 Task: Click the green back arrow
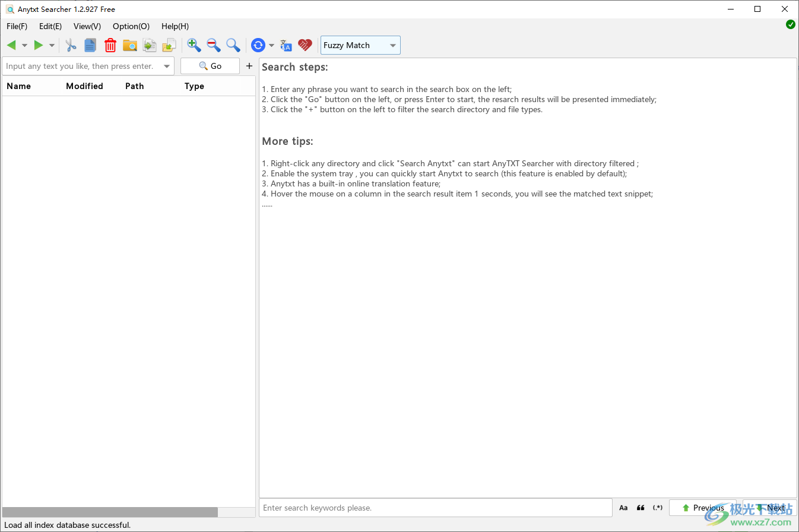point(11,45)
